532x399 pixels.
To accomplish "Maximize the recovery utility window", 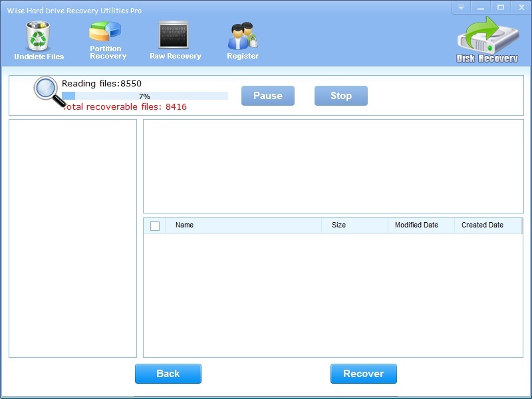I will point(501,7).
